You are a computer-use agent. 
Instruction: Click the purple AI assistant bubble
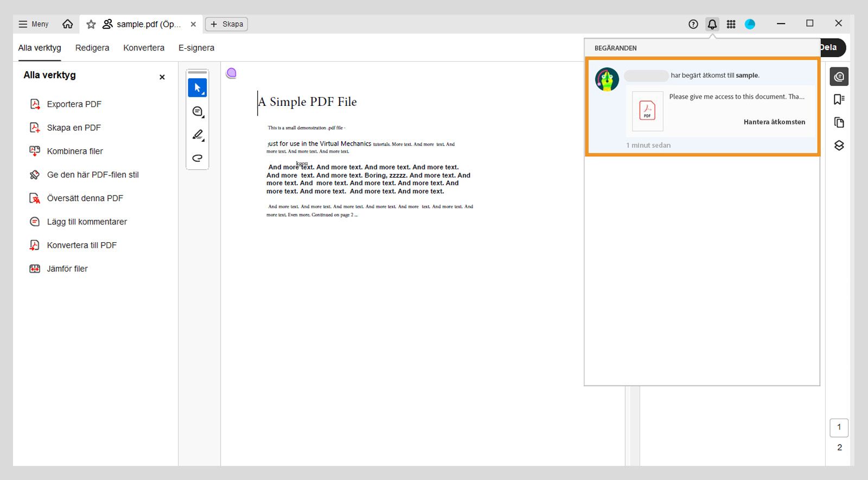232,73
